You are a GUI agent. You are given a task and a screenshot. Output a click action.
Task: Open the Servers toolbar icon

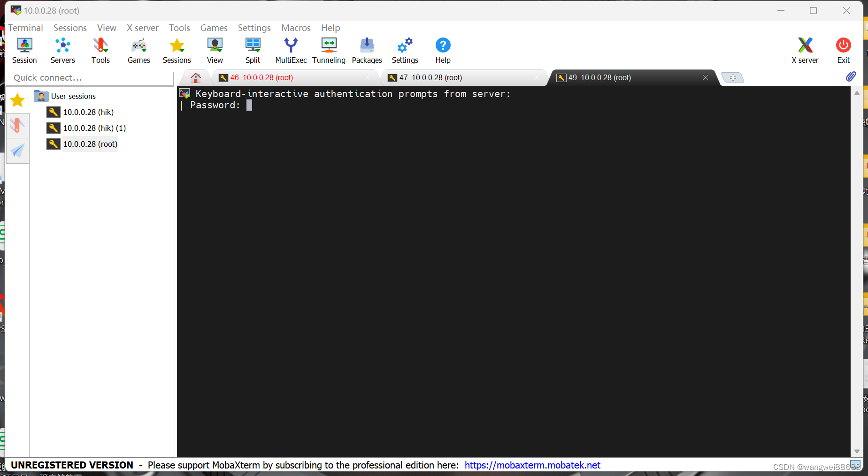[62, 51]
